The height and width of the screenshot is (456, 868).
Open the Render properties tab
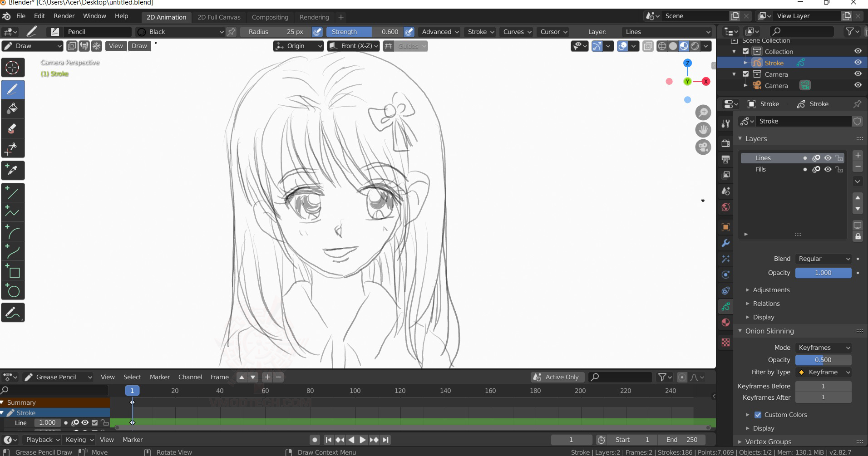coord(725,143)
